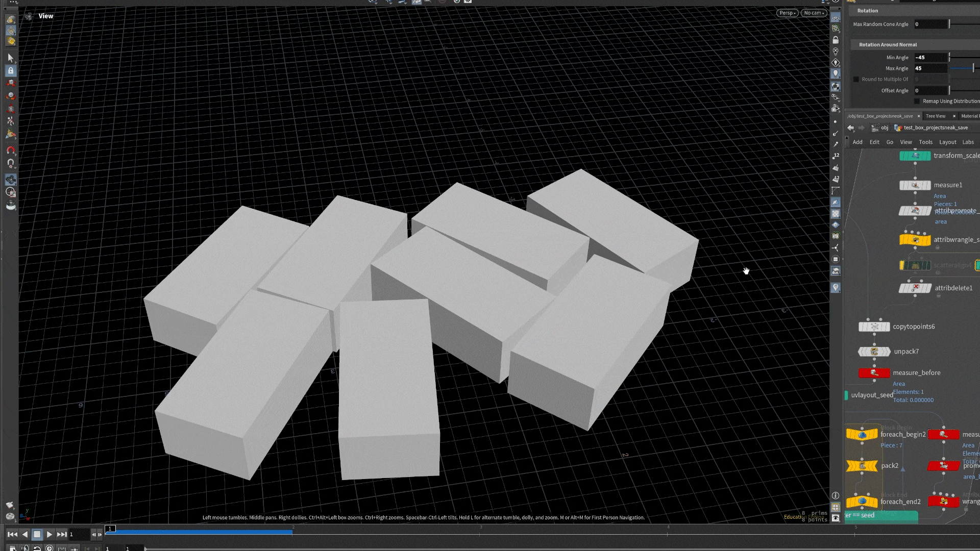Open viewport info with the circled-i icon
This screenshot has height=551, width=980.
point(836,495)
